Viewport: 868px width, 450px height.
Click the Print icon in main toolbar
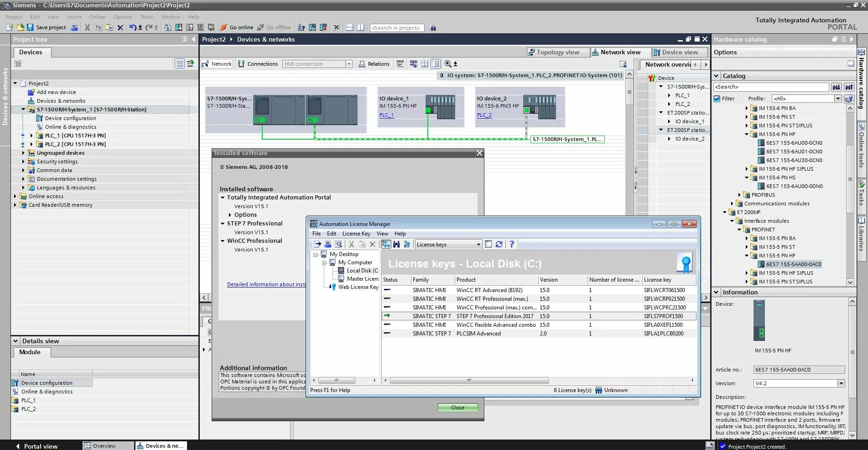click(74, 27)
